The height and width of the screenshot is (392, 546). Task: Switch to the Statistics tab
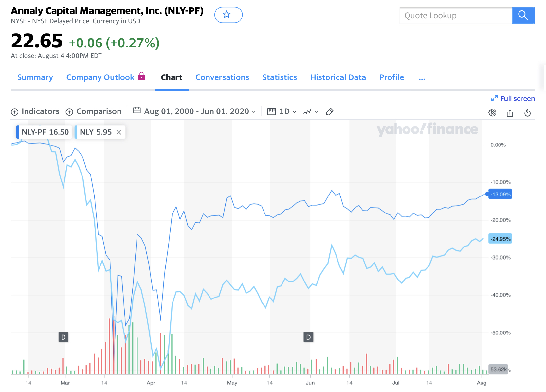pos(279,77)
